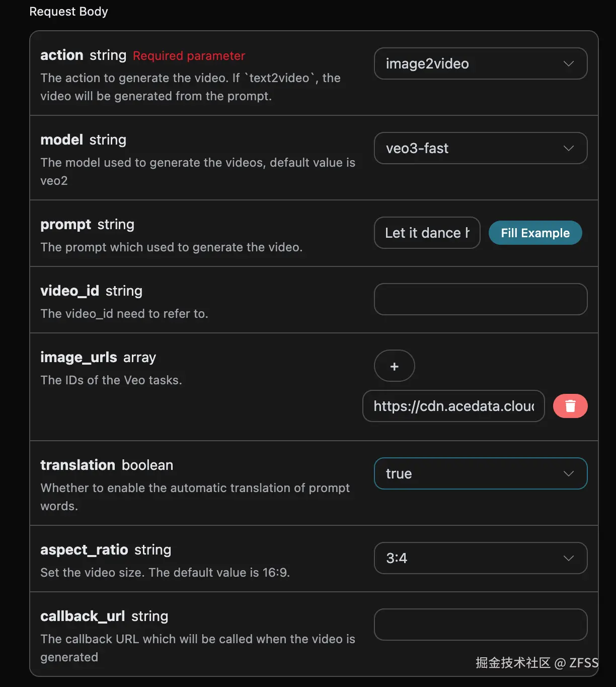Image resolution: width=616 pixels, height=687 pixels.
Task: Click the Request Body heading
Action: click(x=69, y=12)
